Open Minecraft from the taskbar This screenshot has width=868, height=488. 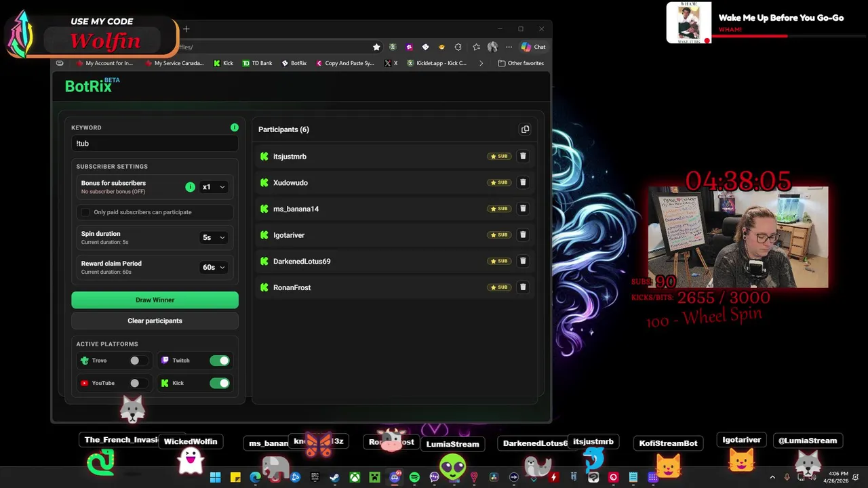coord(374,477)
